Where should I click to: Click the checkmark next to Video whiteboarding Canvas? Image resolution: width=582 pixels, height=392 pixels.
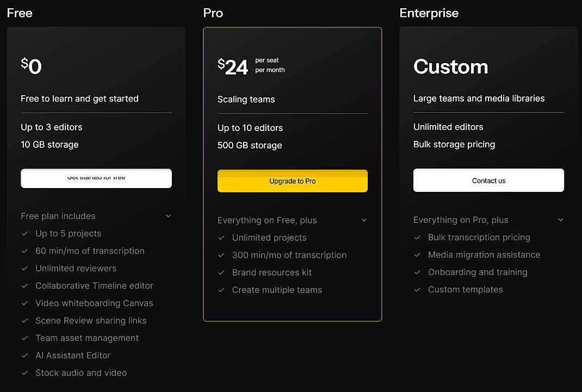(24, 303)
